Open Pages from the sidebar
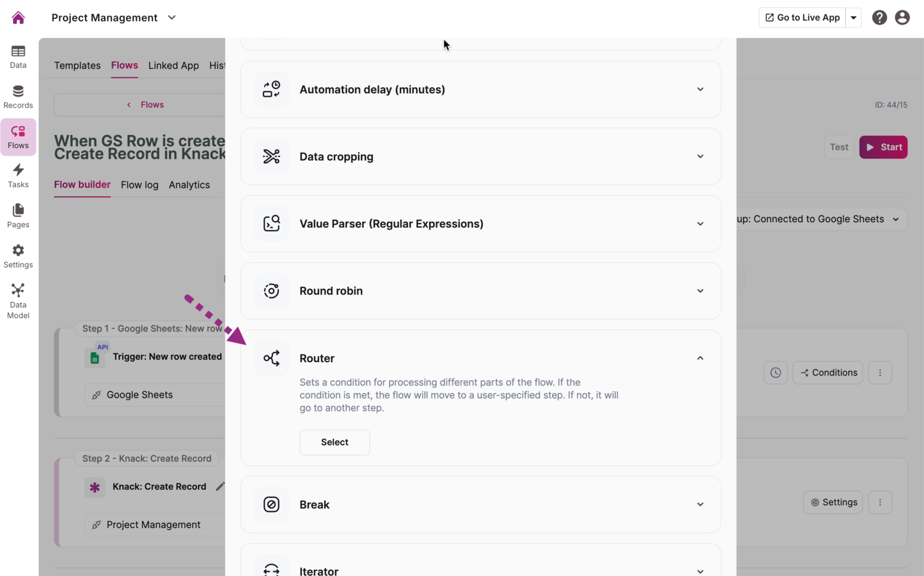924x576 pixels. [x=18, y=216]
